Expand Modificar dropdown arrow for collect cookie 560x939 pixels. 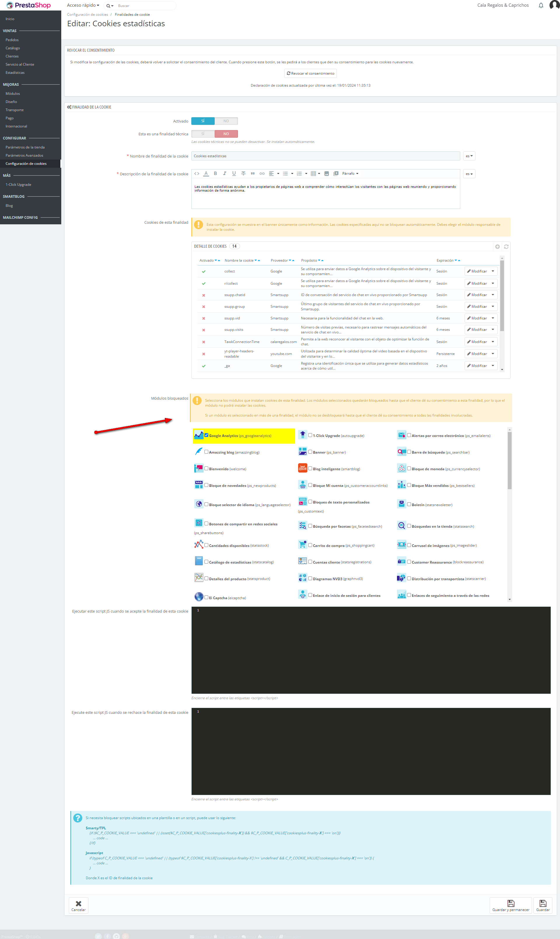click(493, 271)
